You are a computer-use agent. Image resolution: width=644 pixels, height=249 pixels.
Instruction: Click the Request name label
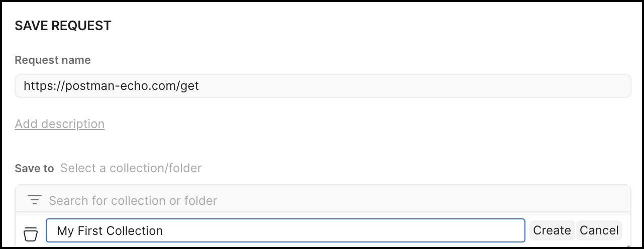[x=53, y=60]
